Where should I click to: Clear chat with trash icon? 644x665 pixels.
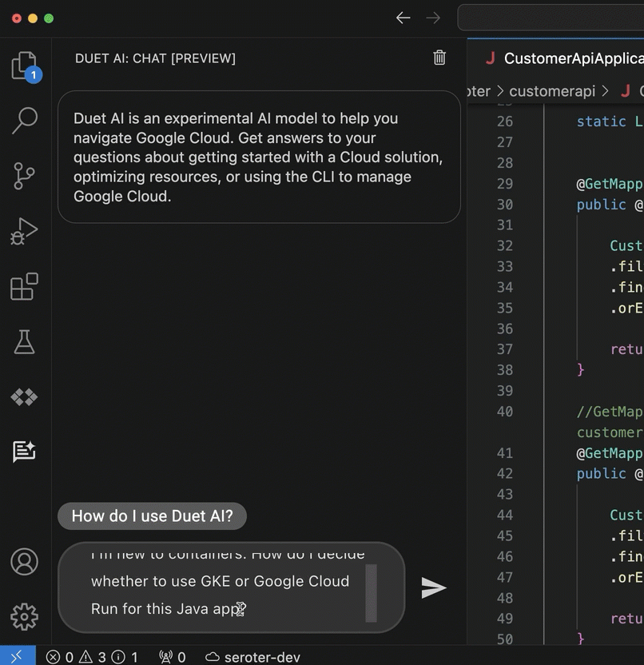pos(439,58)
